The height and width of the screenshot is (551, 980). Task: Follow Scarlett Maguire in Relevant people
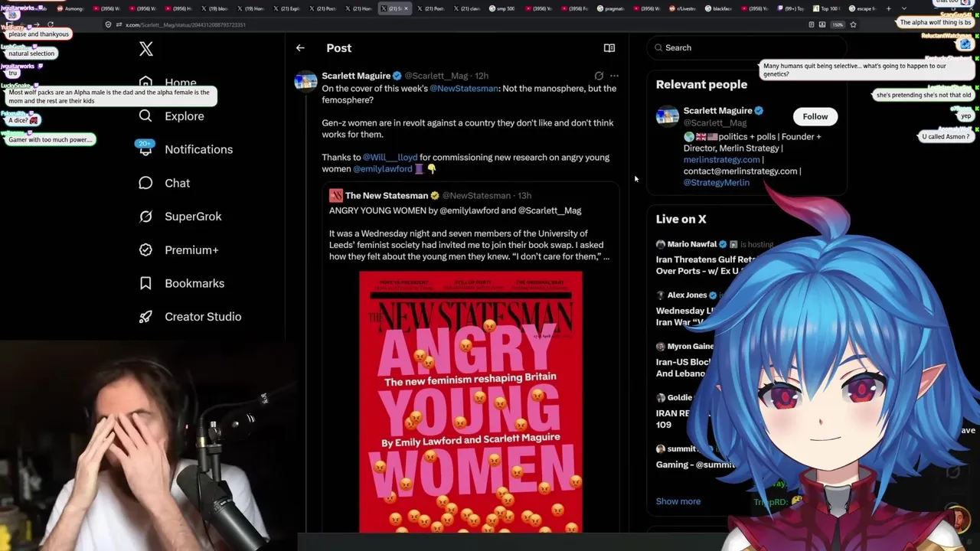(x=815, y=116)
